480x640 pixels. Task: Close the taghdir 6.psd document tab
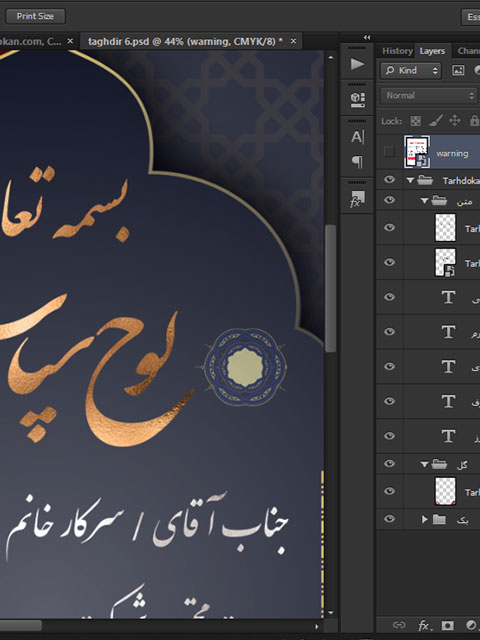[293, 41]
